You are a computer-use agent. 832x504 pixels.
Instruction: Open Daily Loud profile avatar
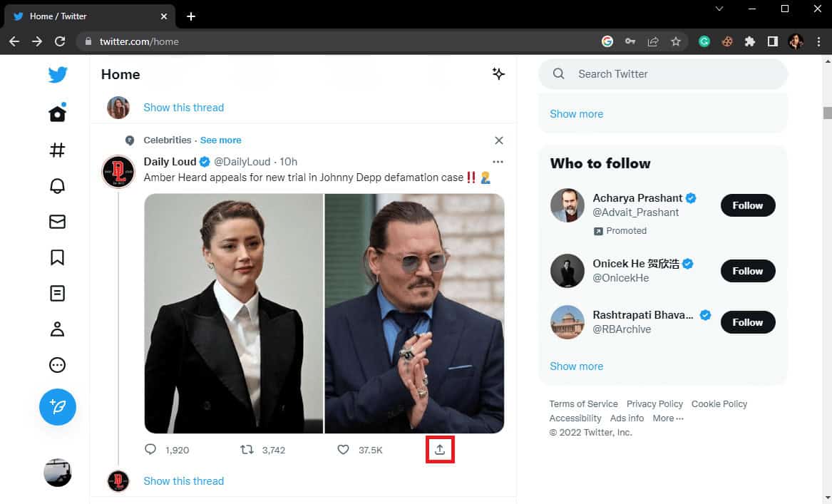click(118, 172)
